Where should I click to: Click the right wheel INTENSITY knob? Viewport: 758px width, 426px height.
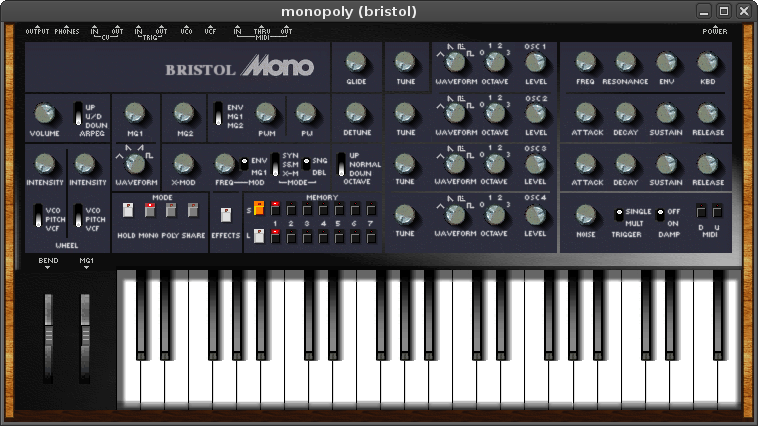85,164
